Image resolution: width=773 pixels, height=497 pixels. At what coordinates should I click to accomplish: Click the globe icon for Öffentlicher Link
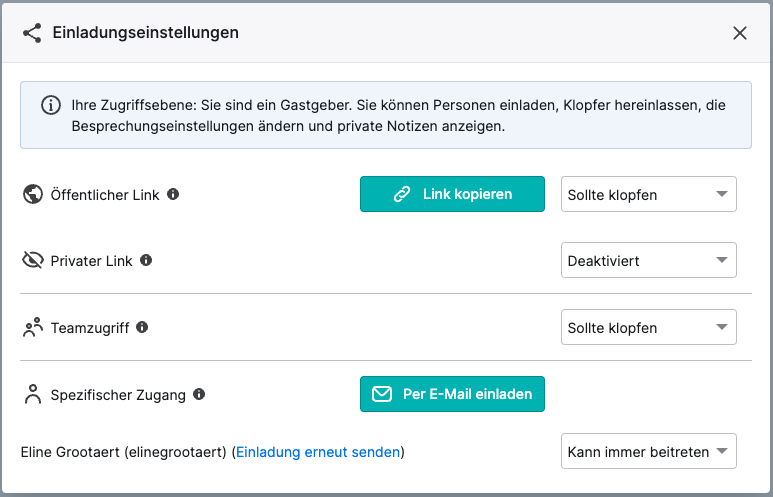click(x=33, y=194)
